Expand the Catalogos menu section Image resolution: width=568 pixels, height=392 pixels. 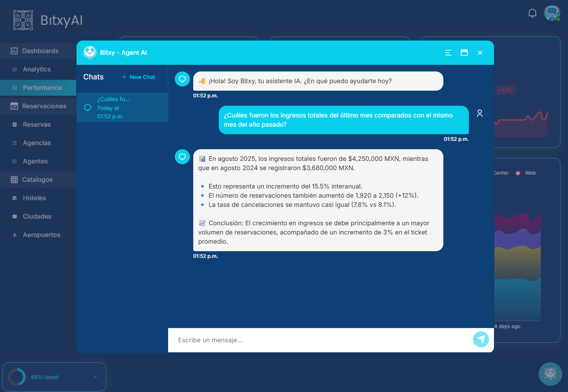(38, 180)
